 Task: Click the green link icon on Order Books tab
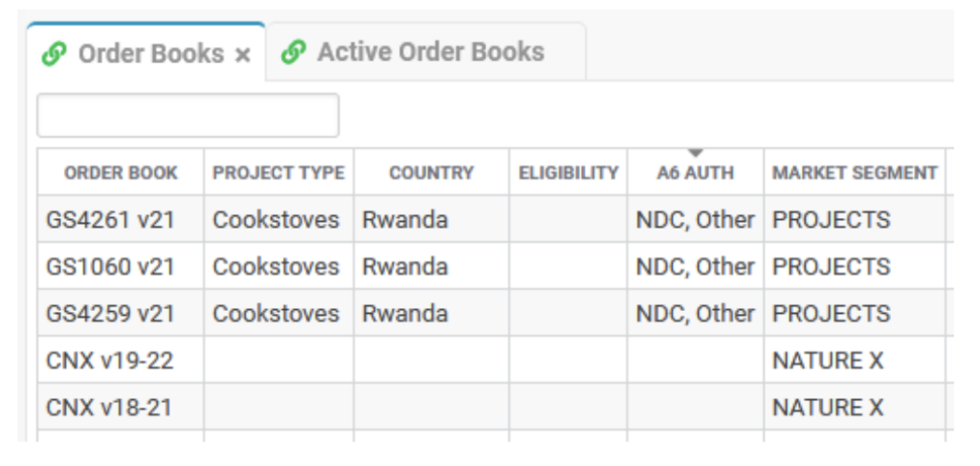click(55, 55)
